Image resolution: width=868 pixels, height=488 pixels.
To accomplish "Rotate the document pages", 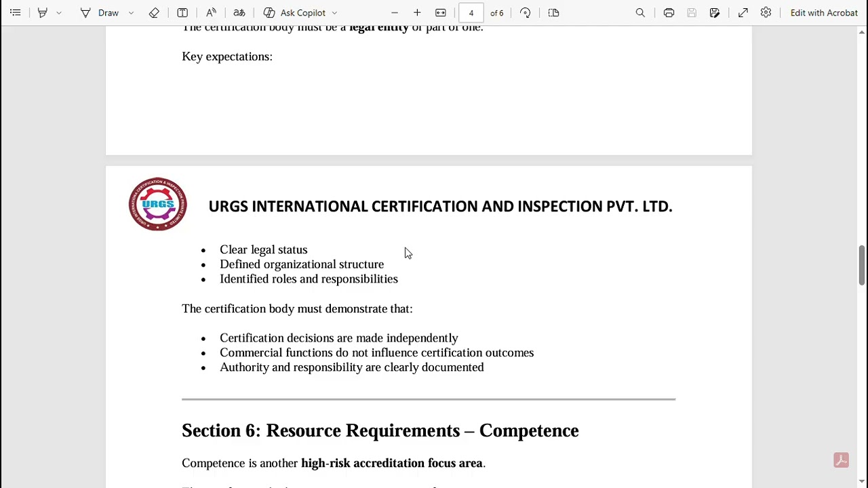I will [525, 13].
